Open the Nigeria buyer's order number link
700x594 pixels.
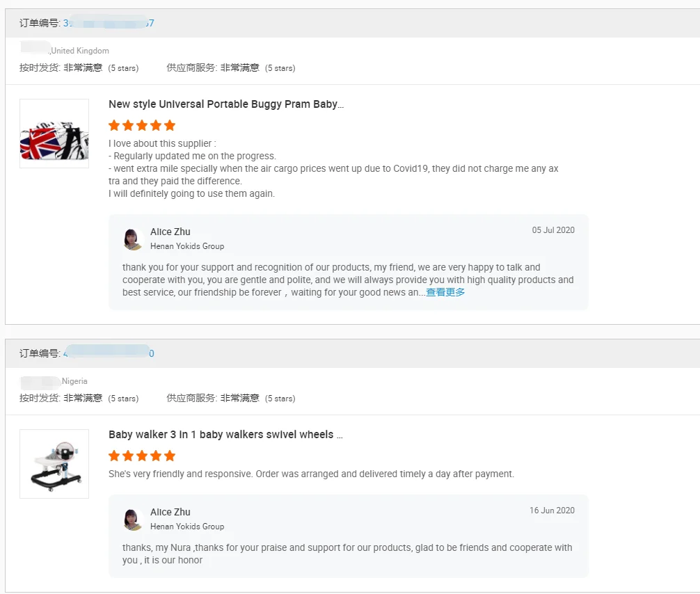click(109, 353)
